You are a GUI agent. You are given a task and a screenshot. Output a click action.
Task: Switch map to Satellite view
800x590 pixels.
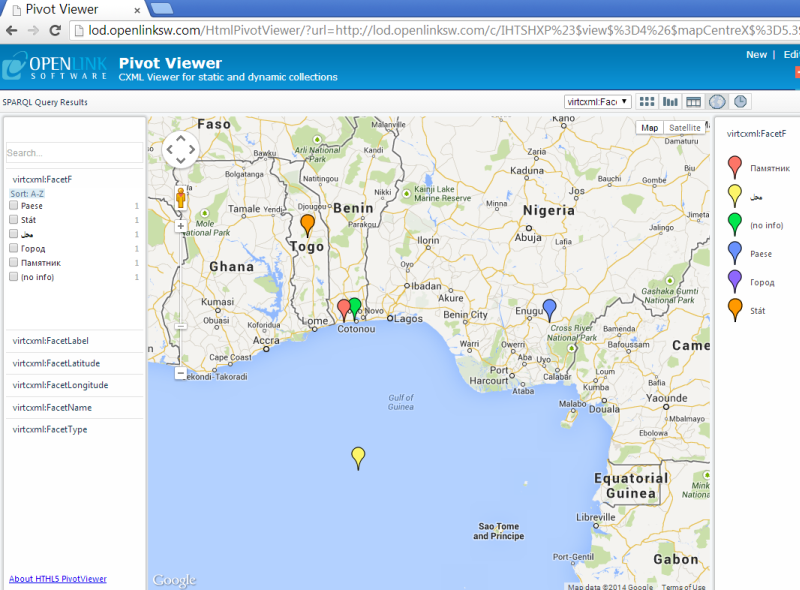(685, 128)
